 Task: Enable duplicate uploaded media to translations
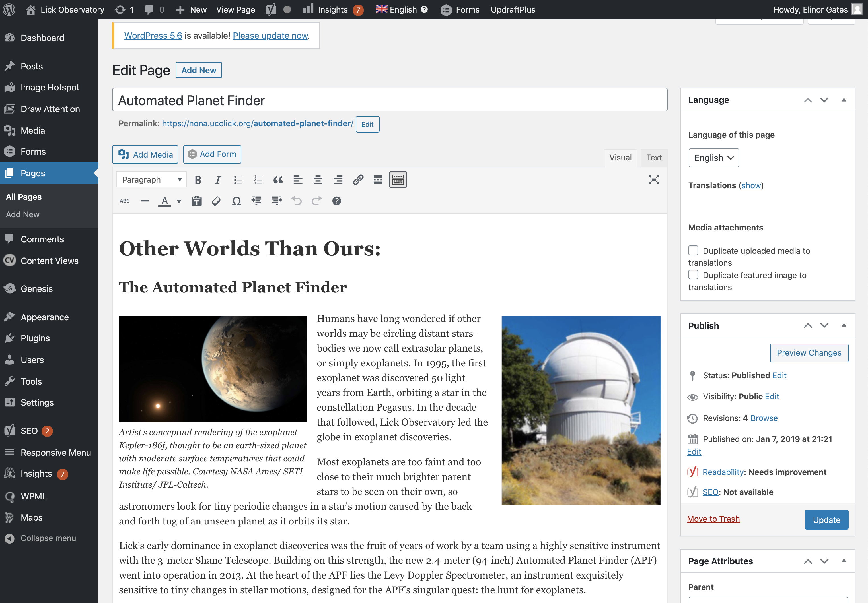[x=693, y=250]
